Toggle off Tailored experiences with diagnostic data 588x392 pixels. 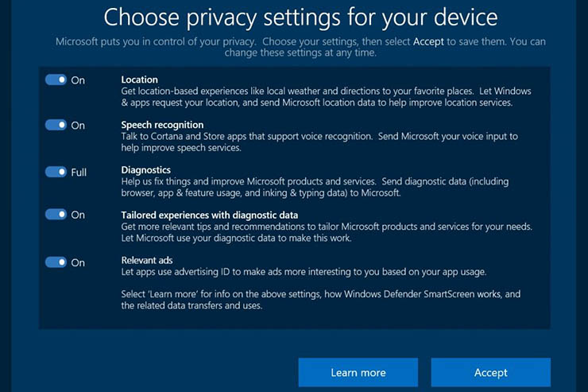(x=56, y=215)
